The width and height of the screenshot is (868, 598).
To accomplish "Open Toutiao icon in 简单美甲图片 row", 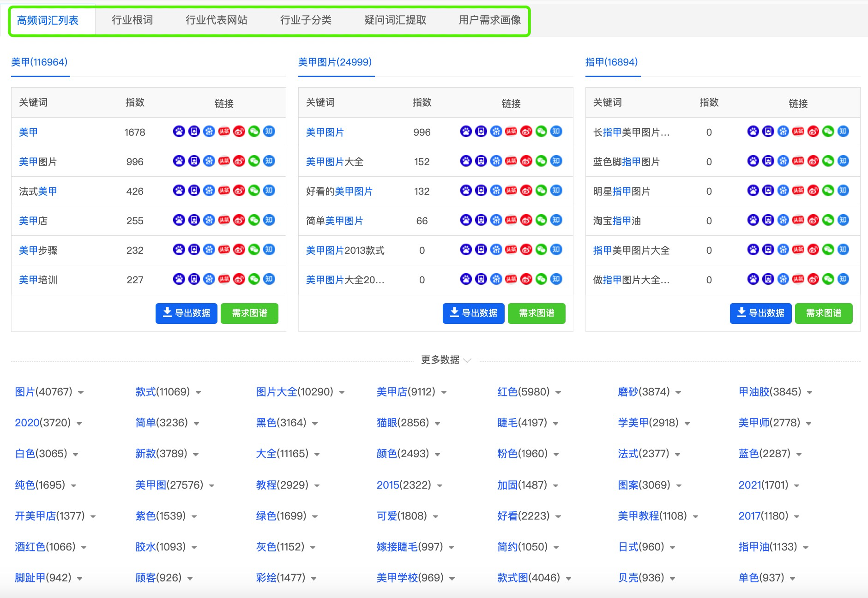I will 511,220.
